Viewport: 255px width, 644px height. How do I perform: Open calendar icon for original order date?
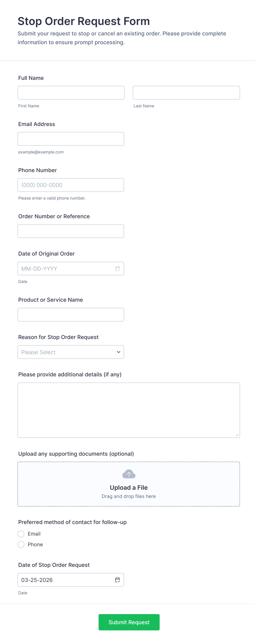(117, 268)
